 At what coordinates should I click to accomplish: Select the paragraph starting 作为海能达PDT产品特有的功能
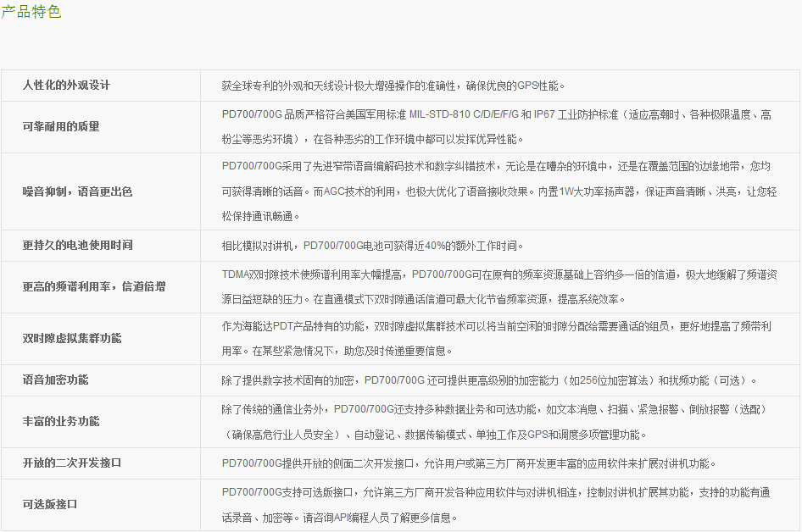496,338
